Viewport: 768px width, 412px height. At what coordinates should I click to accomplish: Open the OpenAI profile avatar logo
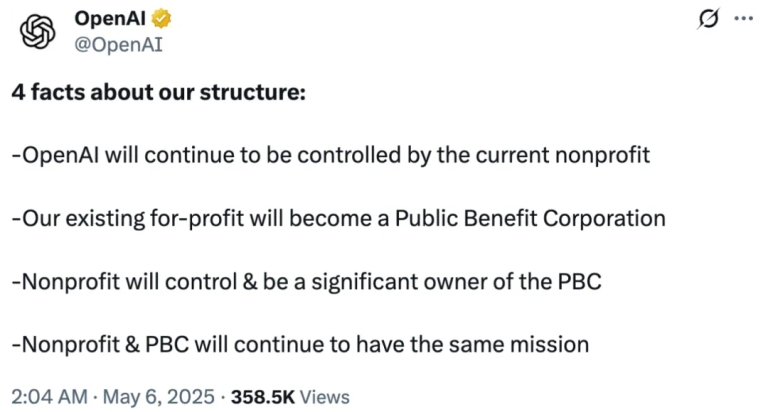(x=38, y=31)
